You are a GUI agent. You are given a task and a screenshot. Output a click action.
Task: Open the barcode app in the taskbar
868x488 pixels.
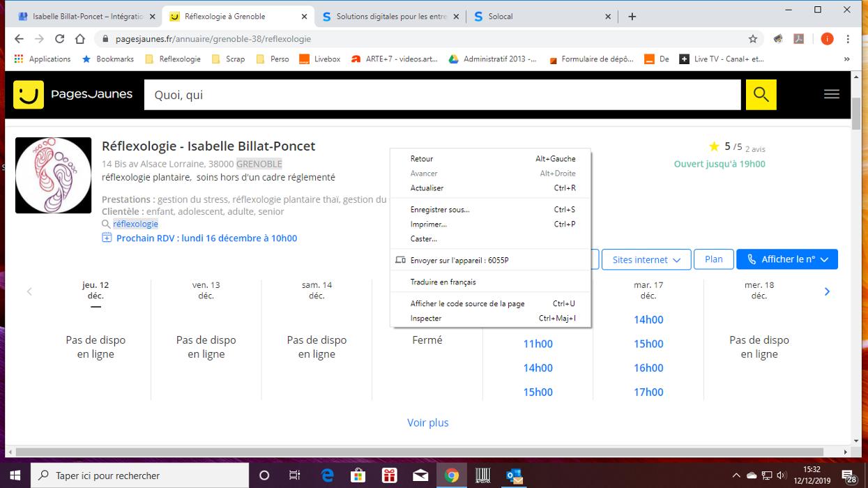tap(482, 475)
